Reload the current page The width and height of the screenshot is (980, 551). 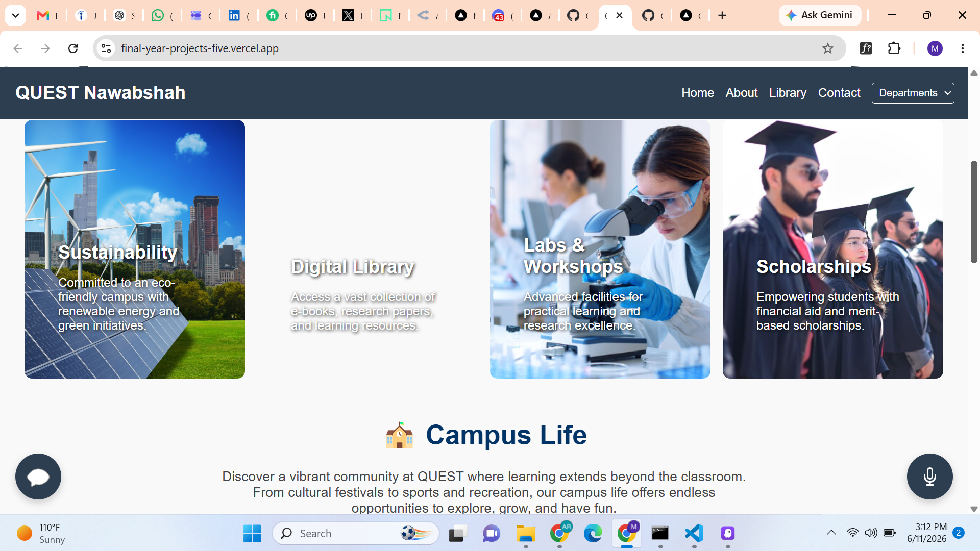pos(73,48)
